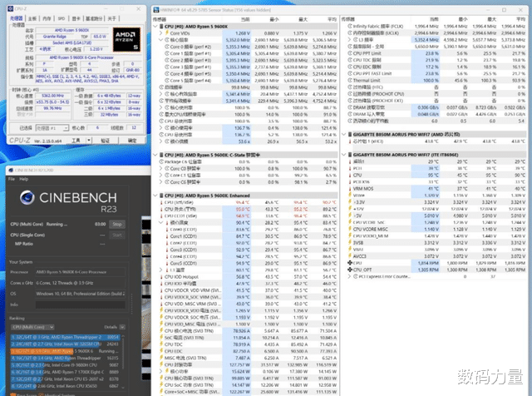Collapse the CPU [#0] AMD Ryzen 5 9600X section

point(155,26)
